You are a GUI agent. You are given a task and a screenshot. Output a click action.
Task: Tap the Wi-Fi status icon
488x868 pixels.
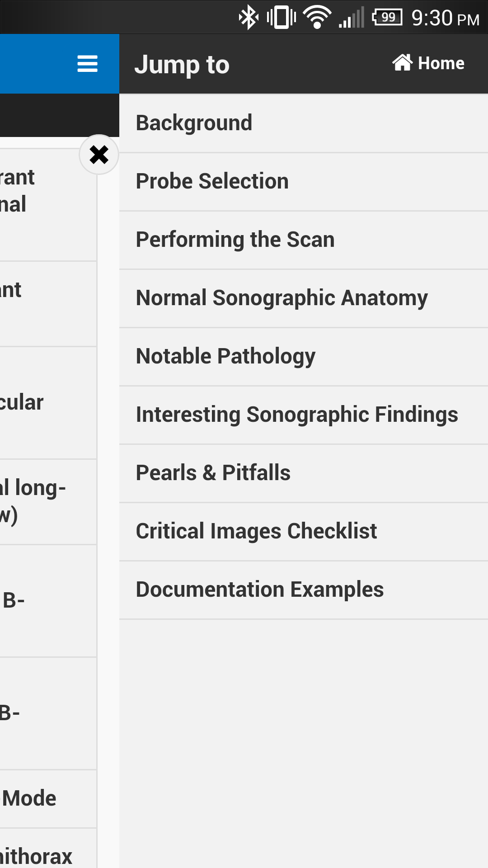pyautogui.click(x=317, y=18)
